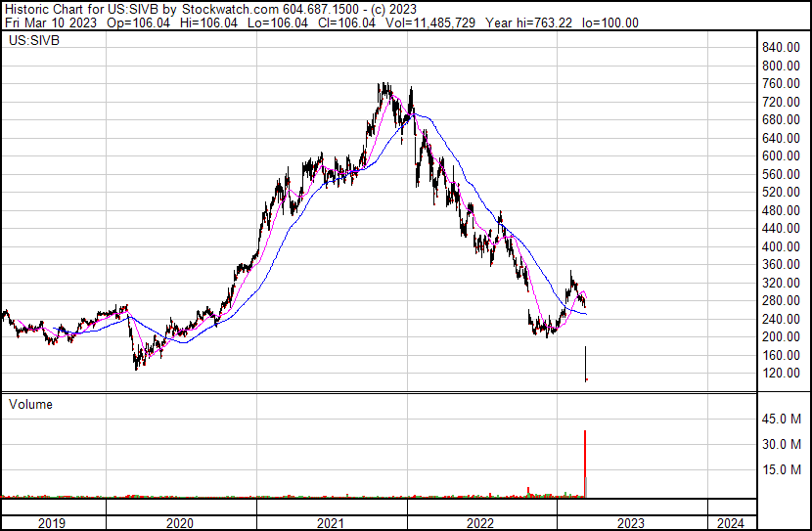Click the Lo=106.04 low price value
Screen dimensions: 812x531
point(278,22)
